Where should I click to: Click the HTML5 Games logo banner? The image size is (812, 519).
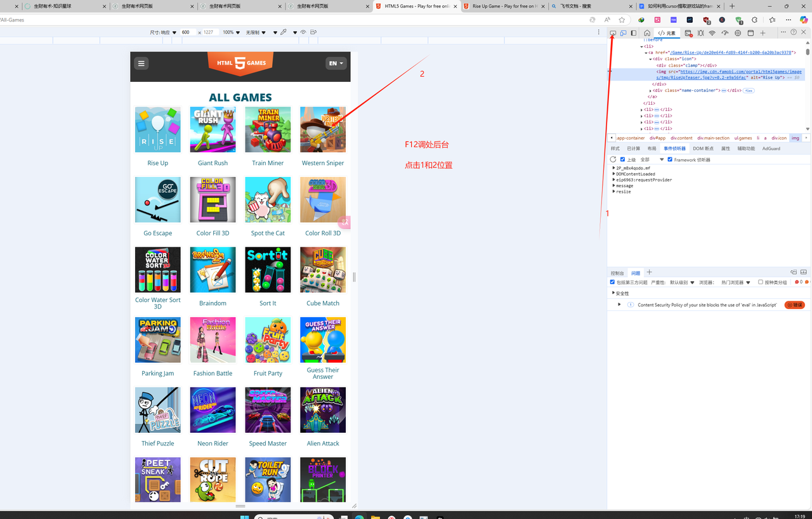click(240, 63)
